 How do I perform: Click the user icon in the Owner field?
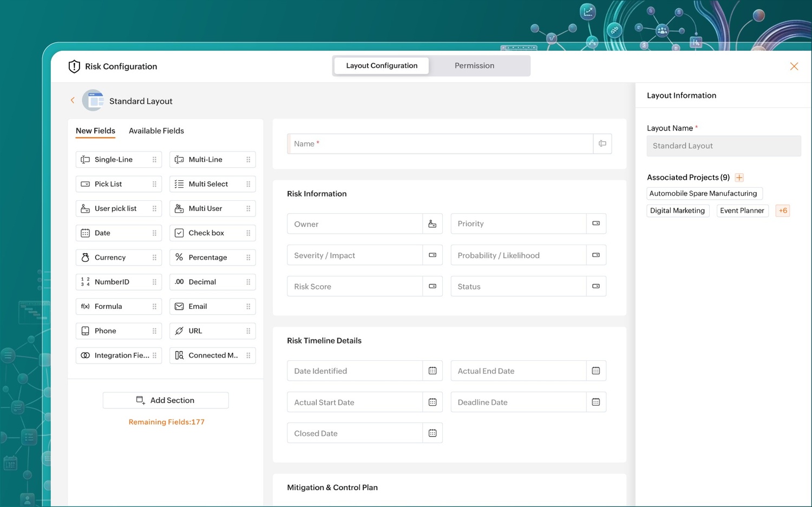pyautogui.click(x=432, y=224)
